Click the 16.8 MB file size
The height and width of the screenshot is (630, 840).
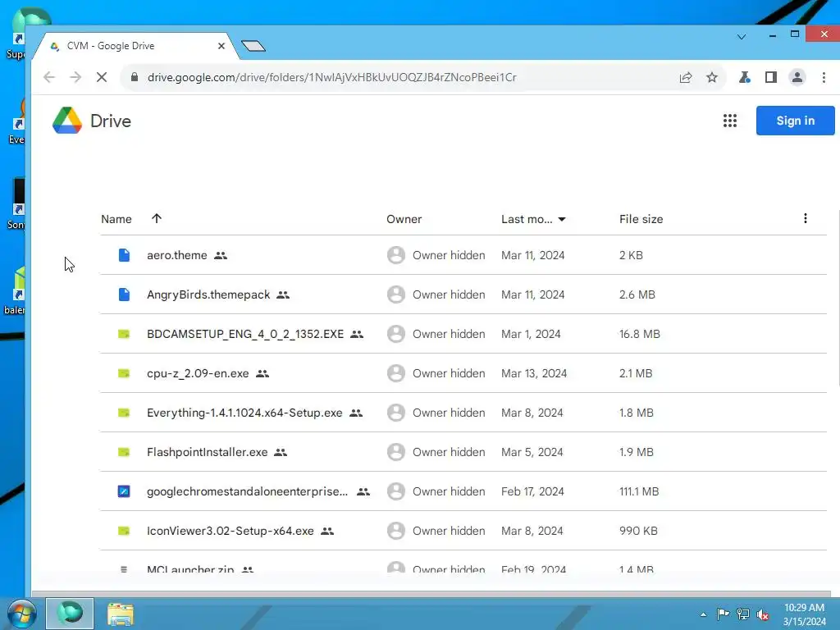[640, 334]
